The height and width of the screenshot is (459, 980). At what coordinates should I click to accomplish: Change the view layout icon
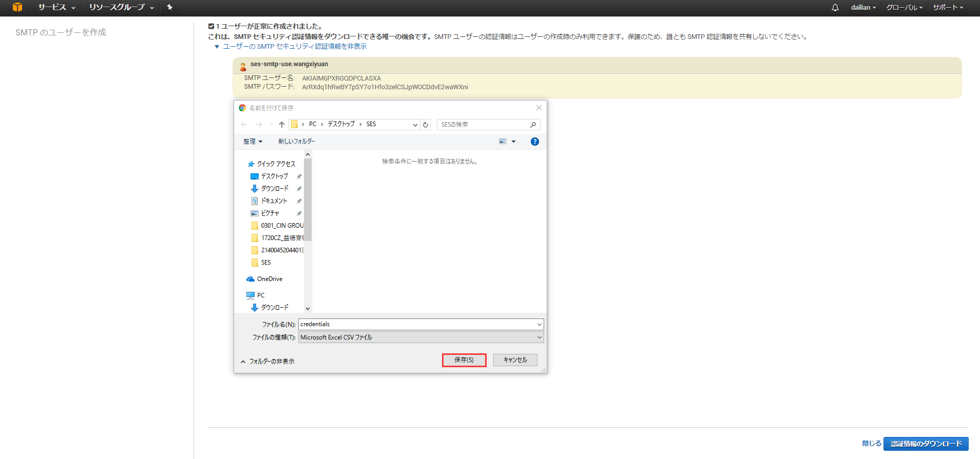click(x=503, y=142)
